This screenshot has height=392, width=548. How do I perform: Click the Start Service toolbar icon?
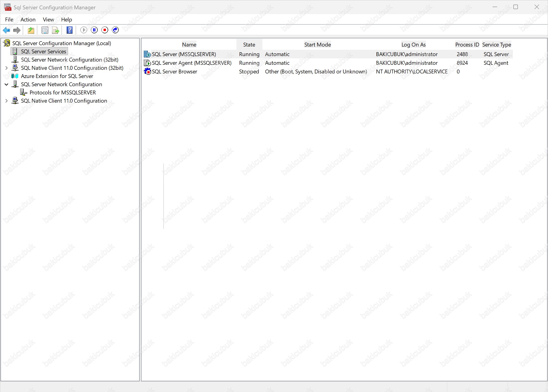click(x=84, y=30)
